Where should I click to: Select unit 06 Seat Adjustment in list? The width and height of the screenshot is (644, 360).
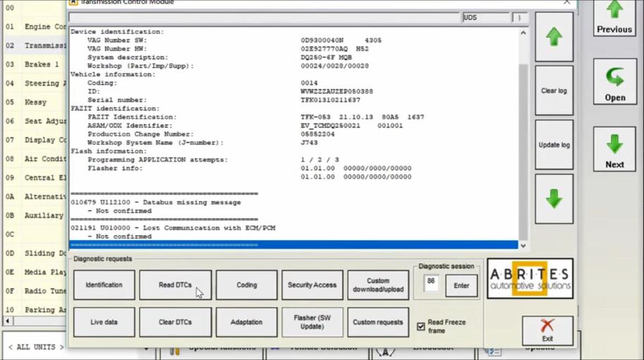pyautogui.click(x=35, y=121)
